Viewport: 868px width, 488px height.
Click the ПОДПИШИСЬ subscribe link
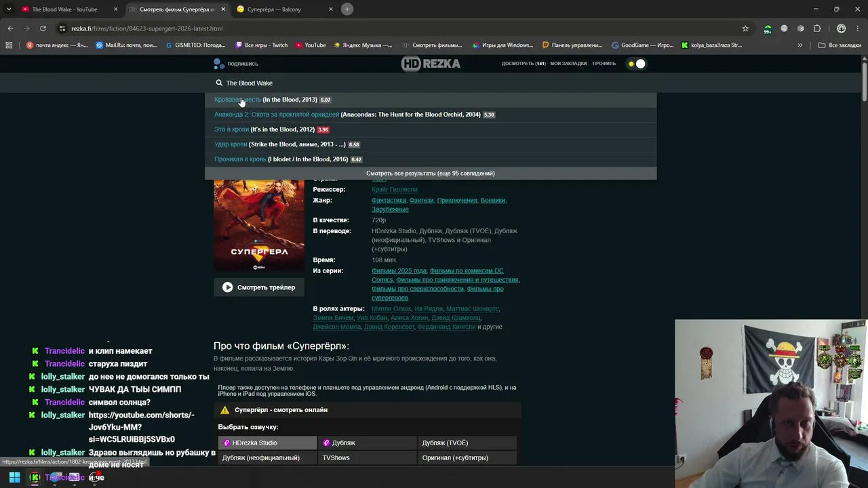236,64
